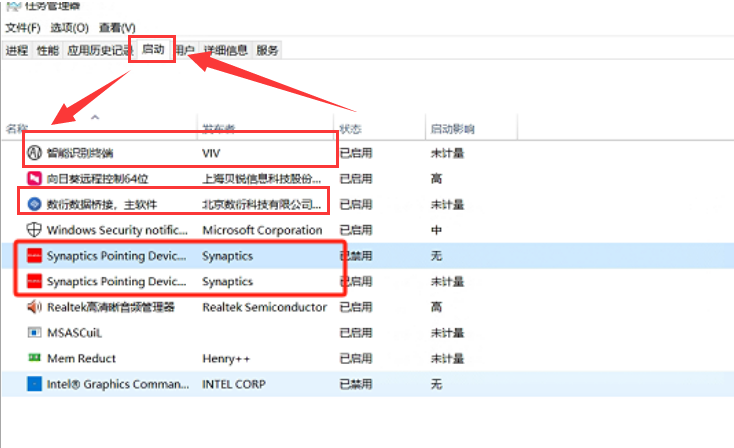The image size is (734, 448).
Task: Switch to the 性能 tab
Action: point(48,50)
